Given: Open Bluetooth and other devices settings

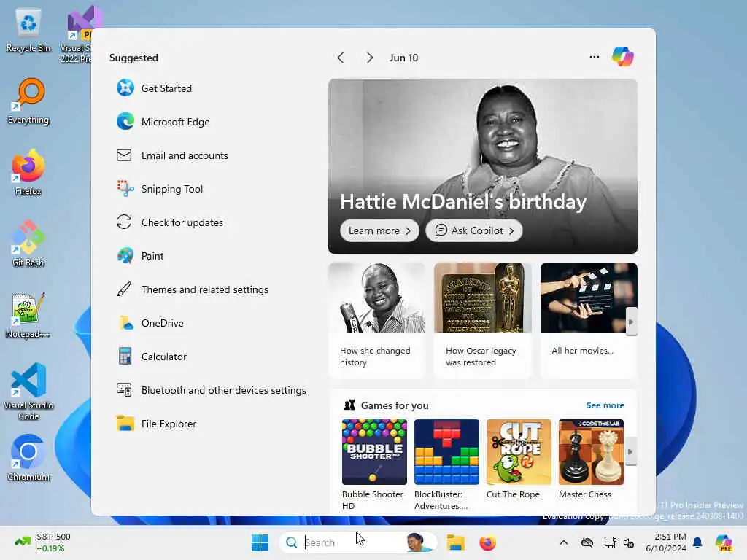Looking at the screenshot, I should click(212, 391).
